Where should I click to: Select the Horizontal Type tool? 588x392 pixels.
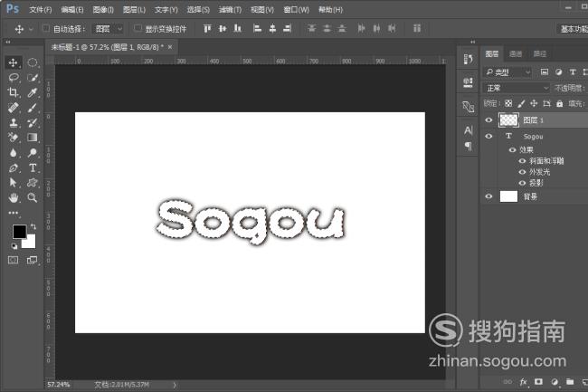point(33,167)
